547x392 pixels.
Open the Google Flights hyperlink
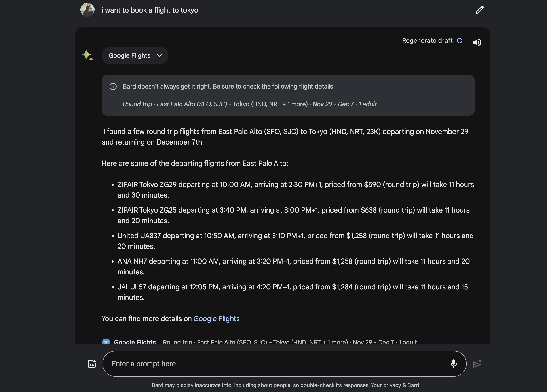pos(216,318)
